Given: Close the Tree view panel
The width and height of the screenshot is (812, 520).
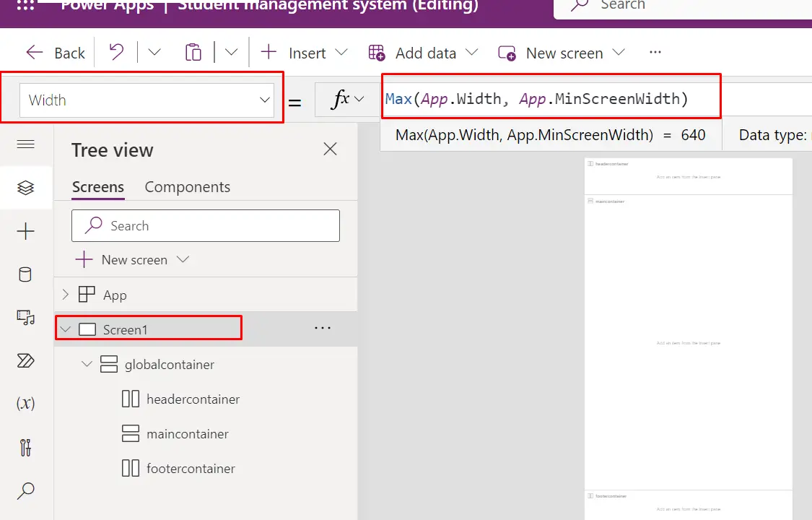Looking at the screenshot, I should [330, 149].
